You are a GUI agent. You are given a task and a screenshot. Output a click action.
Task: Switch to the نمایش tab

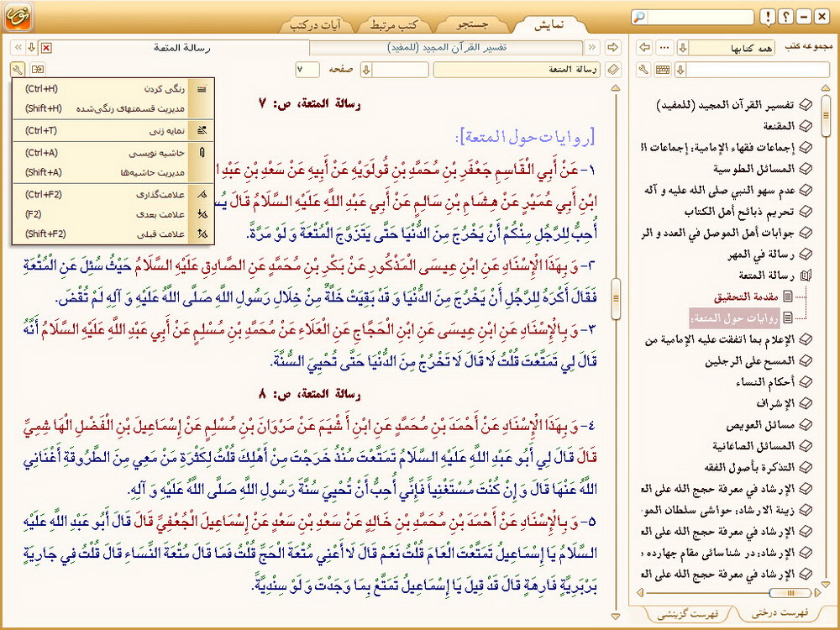click(549, 24)
